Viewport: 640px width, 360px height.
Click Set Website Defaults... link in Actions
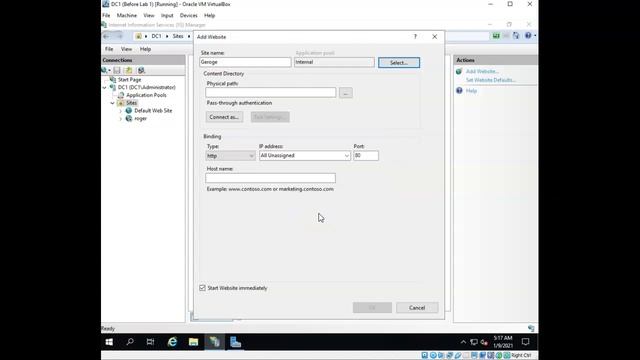click(x=491, y=80)
